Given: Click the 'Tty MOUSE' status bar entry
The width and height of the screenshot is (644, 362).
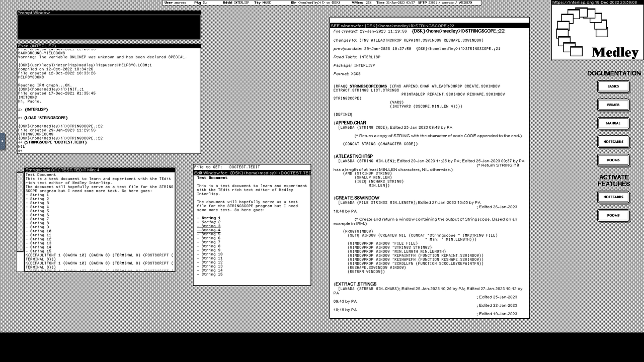Looking at the screenshot, I should pos(263,3).
